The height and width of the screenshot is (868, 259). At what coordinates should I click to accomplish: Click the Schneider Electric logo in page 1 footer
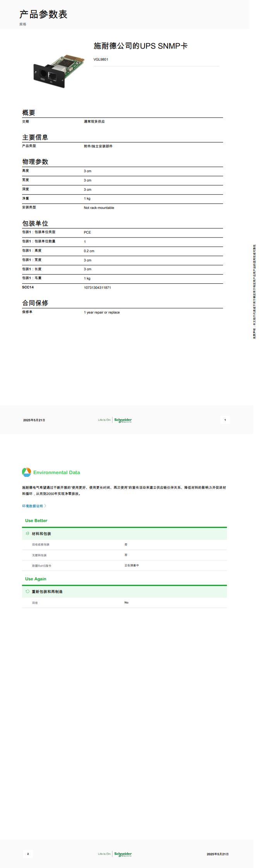point(123,420)
